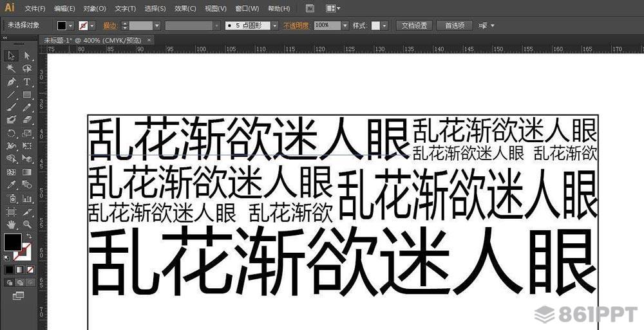644x330 pixels.
Task: Click the 首选项 button
Action: point(455,26)
